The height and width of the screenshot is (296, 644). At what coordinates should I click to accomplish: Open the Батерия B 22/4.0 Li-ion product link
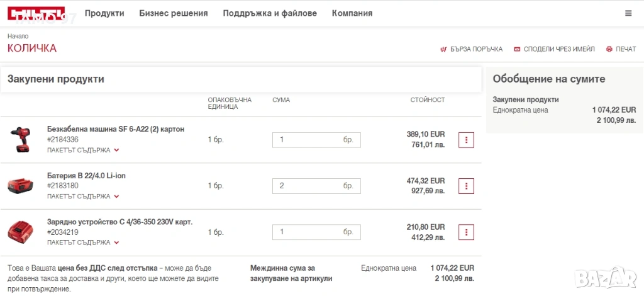(86, 176)
